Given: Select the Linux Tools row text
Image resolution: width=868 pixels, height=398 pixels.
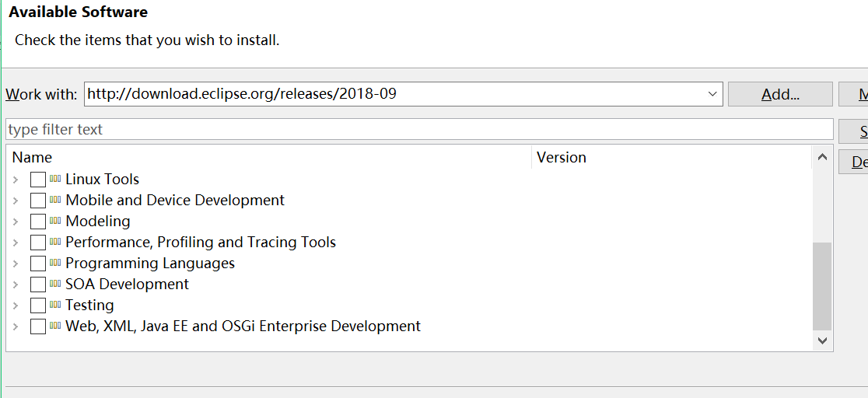Looking at the screenshot, I should 102,180.
